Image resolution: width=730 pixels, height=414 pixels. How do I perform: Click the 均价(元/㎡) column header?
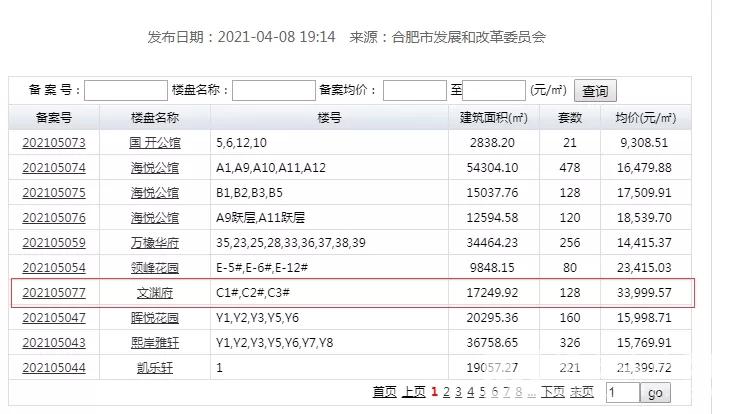(645, 117)
